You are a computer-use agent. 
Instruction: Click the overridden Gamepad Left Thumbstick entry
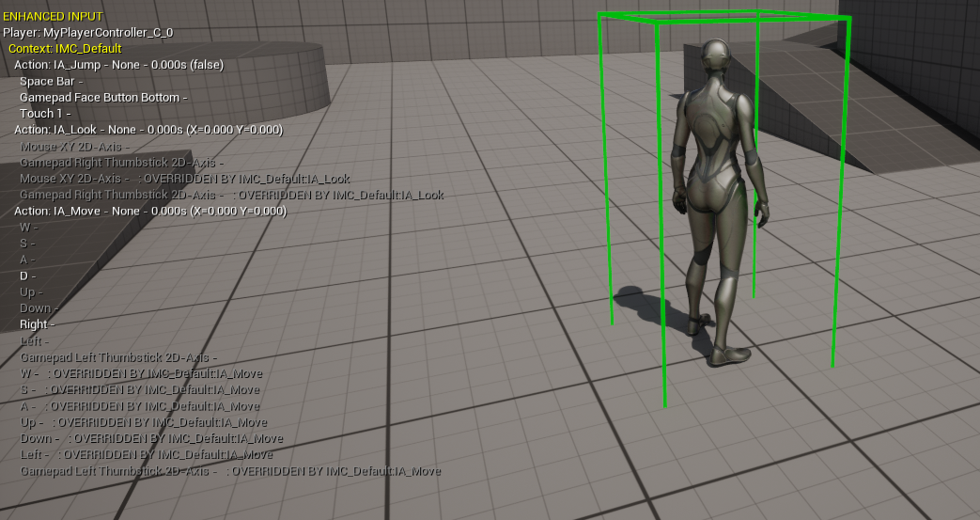click(x=230, y=470)
